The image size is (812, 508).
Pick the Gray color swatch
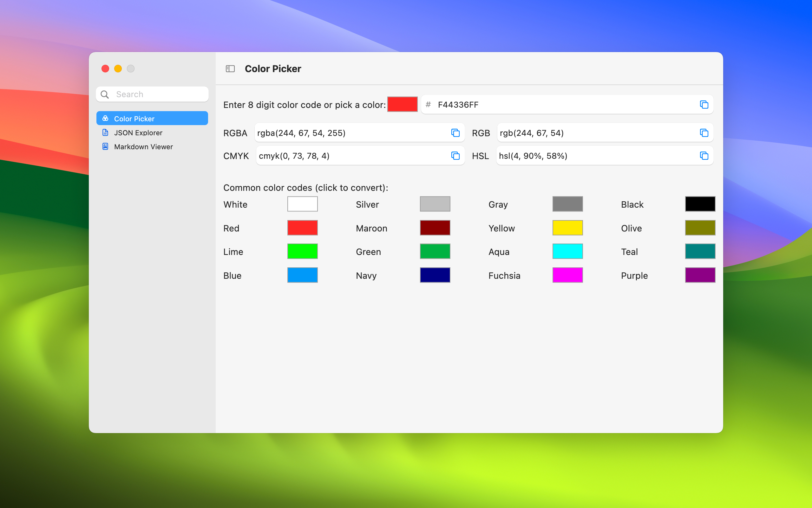pyautogui.click(x=567, y=204)
